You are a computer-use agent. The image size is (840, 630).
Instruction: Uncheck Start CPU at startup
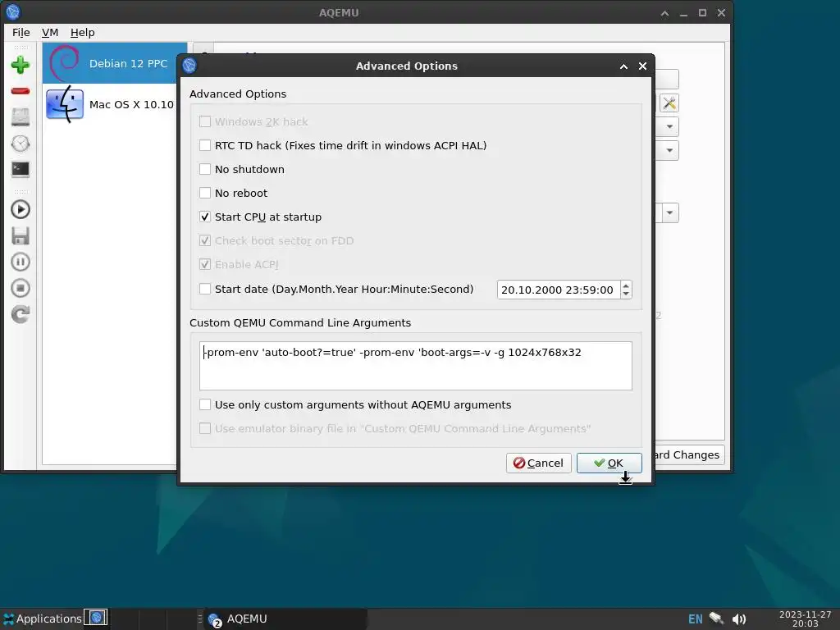[204, 217]
